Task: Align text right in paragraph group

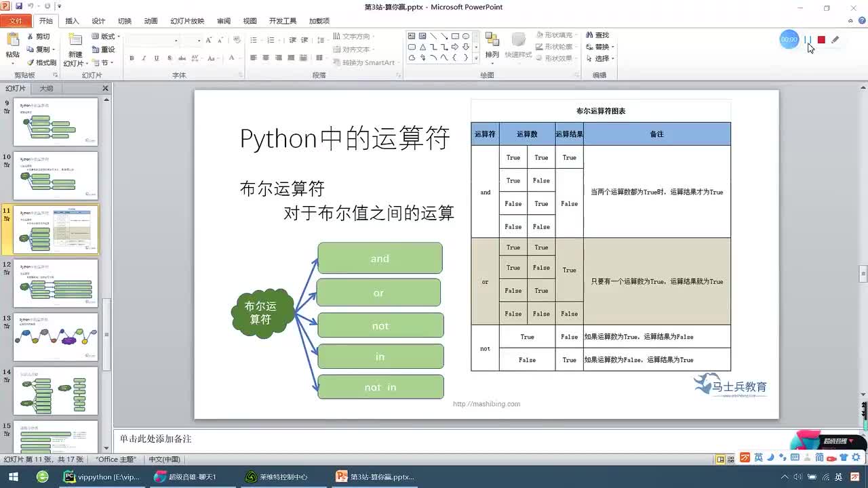Action: coord(277,58)
